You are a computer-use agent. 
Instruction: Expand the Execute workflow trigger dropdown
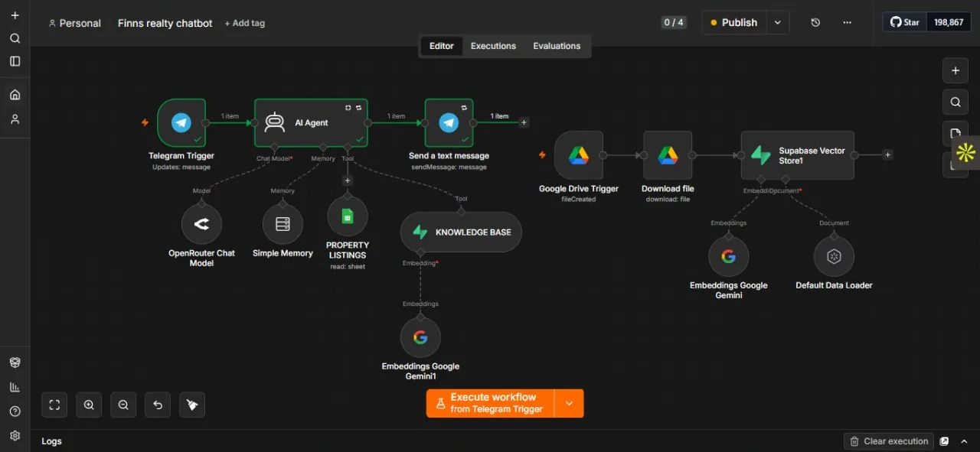tap(569, 403)
